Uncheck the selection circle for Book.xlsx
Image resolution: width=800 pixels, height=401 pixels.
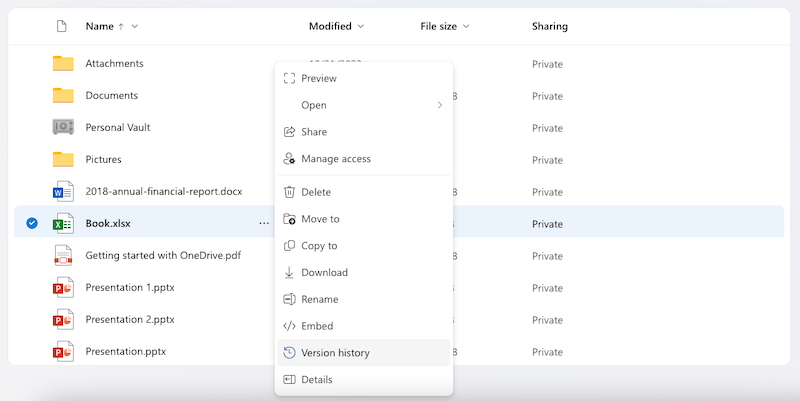[x=32, y=223]
